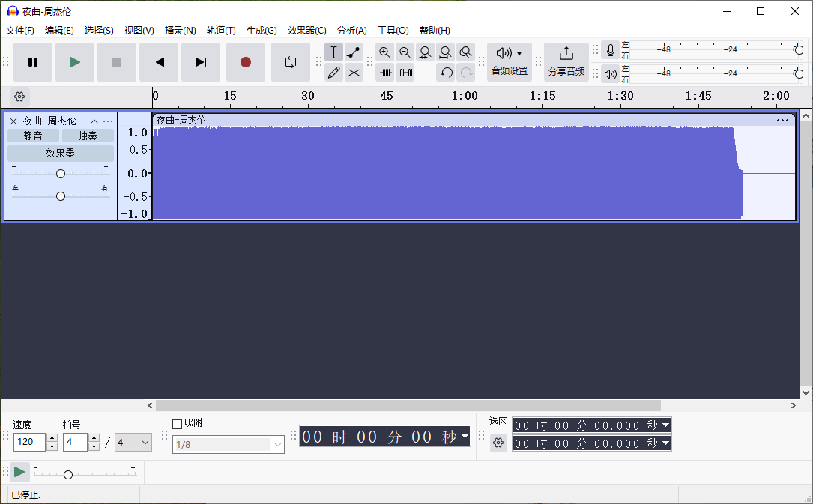Activate the multi-tool

click(x=354, y=72)
